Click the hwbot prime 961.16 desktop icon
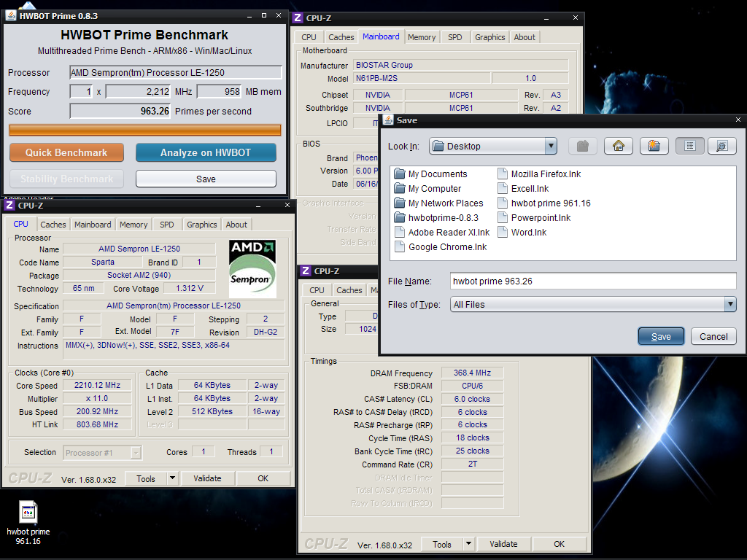747x560 pixels. coord(28,522)
